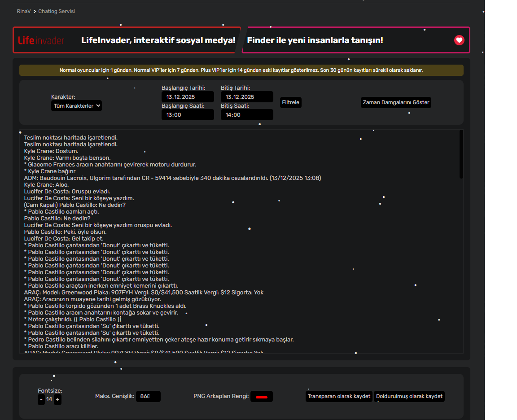Click the Fontsize value 14
This screenshot has height=420, width=517.
click(x=49, y=399)
